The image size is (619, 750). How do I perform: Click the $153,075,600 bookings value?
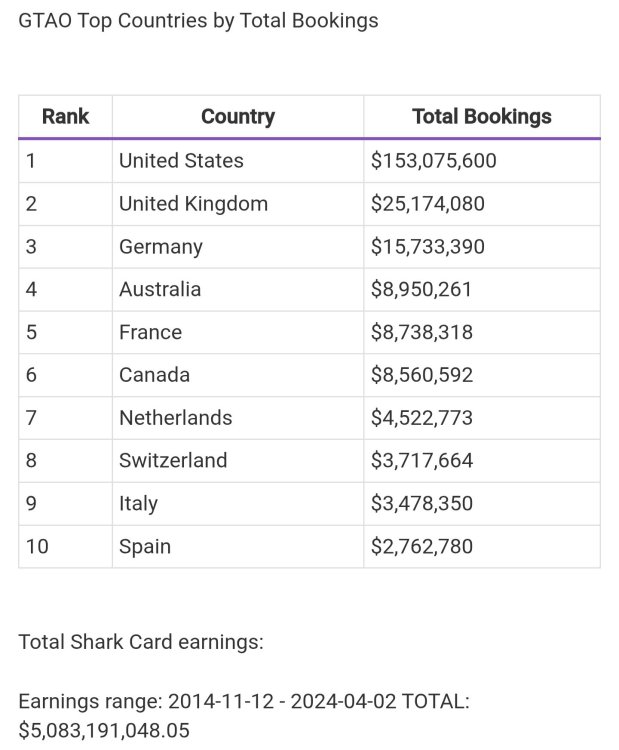point(433,161)
